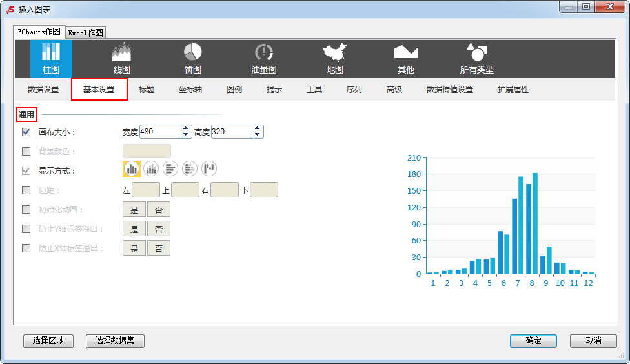Set 初始化动画 to 否
Viewport: 630px width, 364px height.
159,210
